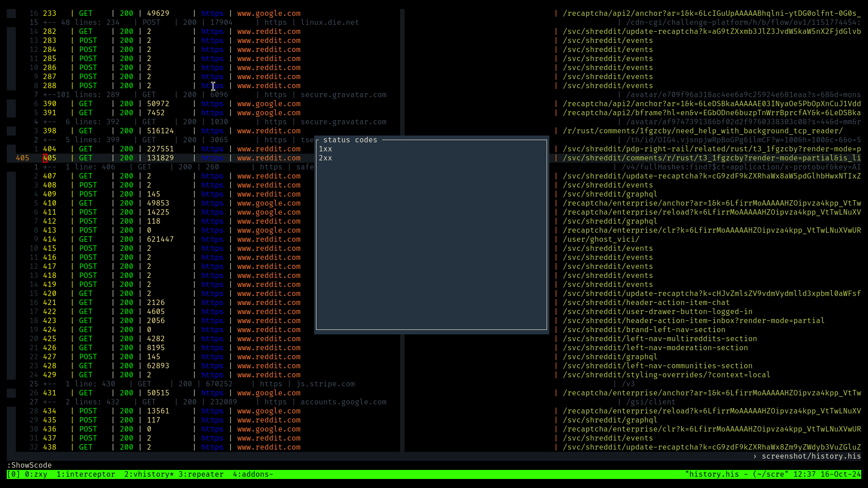
Task: Expand the 2-line accounts.google.com fold
Action: [81, 402]
